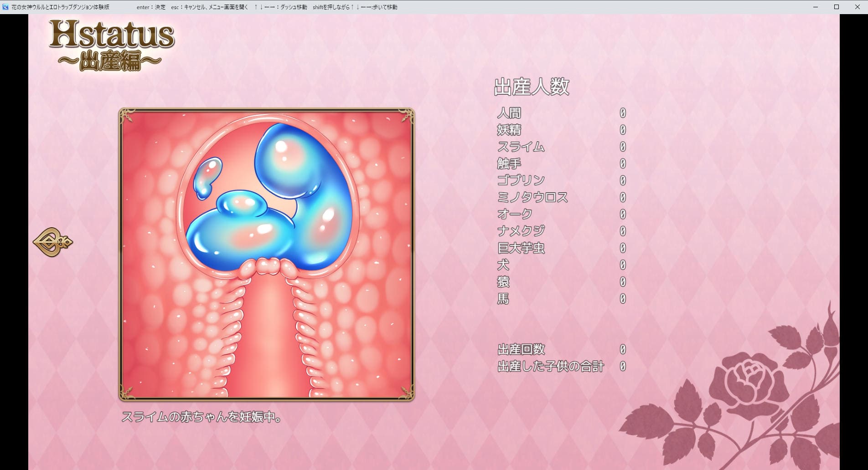
Task: Click the ornate left arrow page navigator
Action: click(52, 242)
